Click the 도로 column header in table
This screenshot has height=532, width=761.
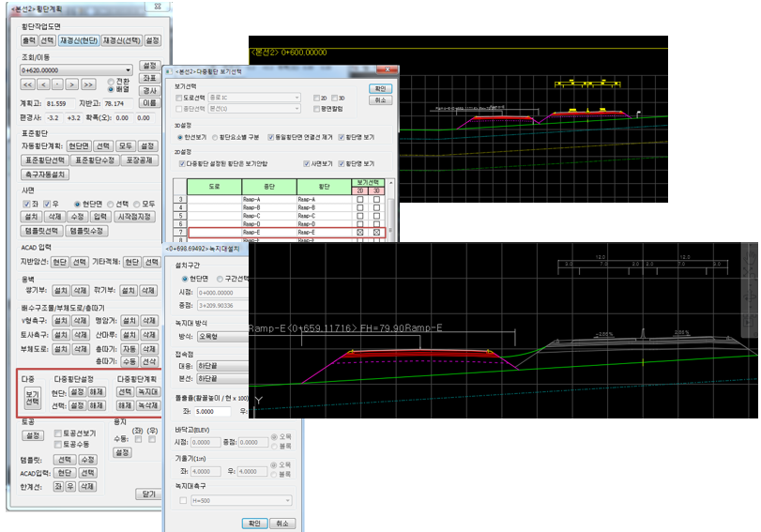click(214, 187)
